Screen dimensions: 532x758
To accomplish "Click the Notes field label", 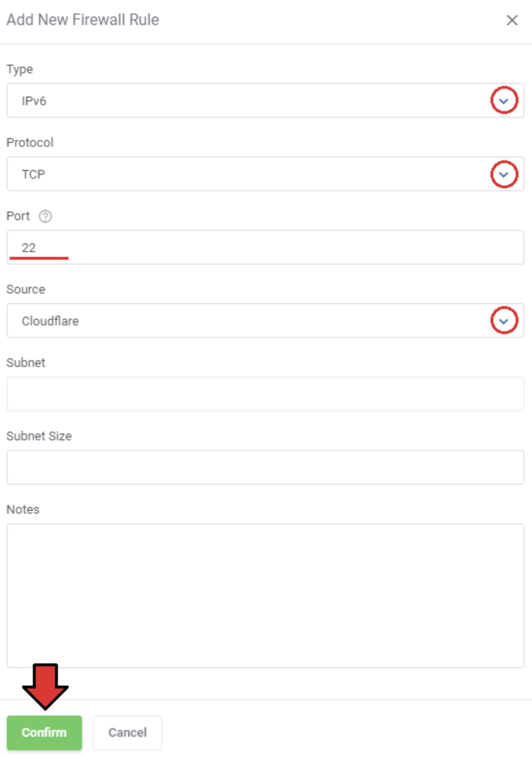I will tap(23, 510).
